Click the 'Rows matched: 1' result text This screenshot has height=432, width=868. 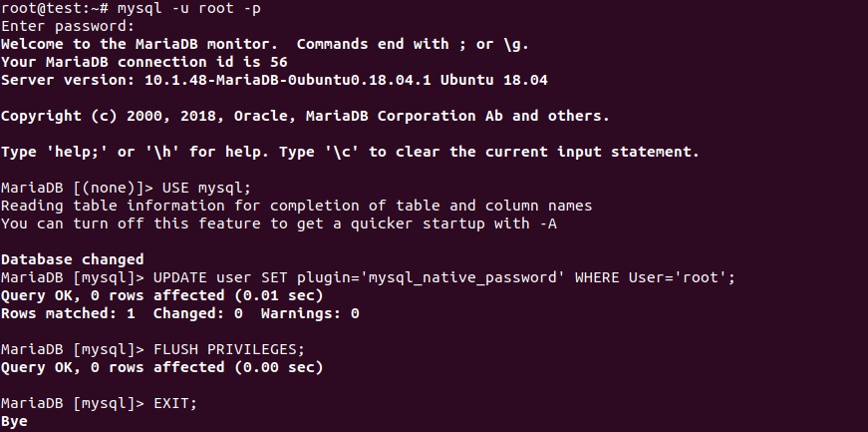click(x=68, y=313)
